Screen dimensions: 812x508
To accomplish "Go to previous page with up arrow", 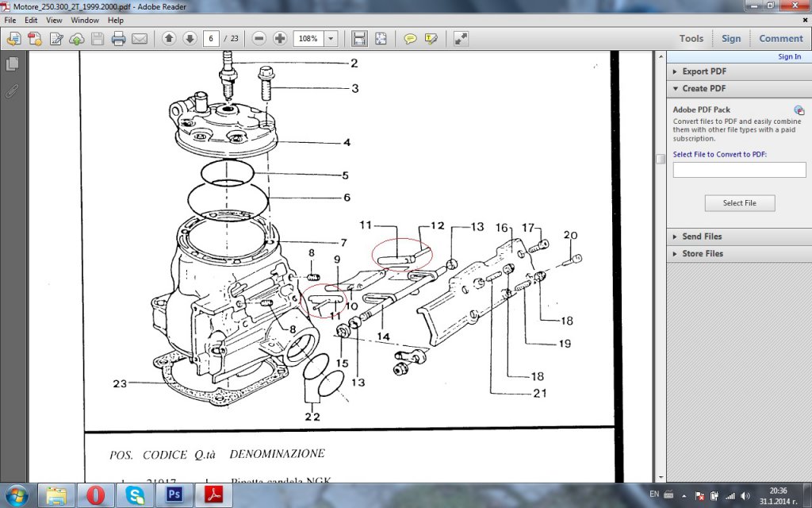I will [x=169, y=38].
